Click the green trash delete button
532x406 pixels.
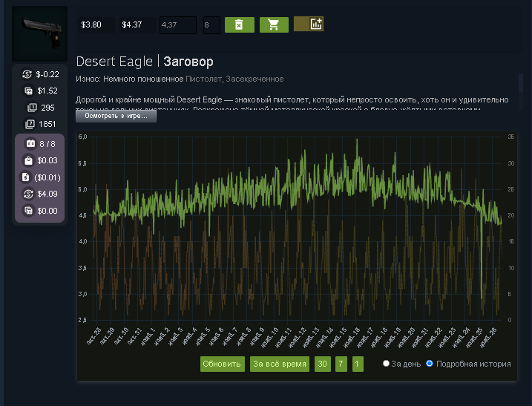coord(239,24)
